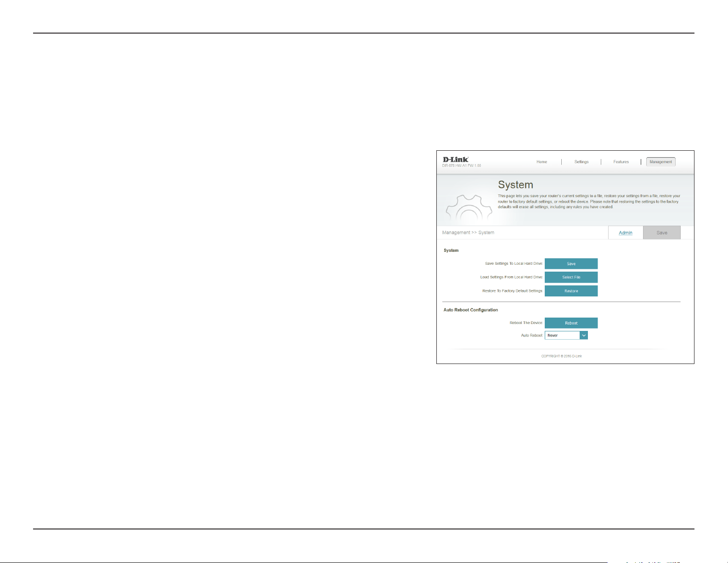Click the COPYRIGHT © 2016 D-Link text
Image resolution: width=728 pixels, height=563 pixels.
(561, 356)
